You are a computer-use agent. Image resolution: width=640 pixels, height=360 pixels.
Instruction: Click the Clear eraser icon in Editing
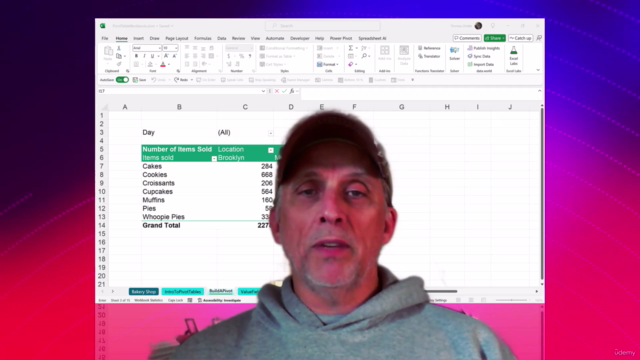tap(351, 64)
